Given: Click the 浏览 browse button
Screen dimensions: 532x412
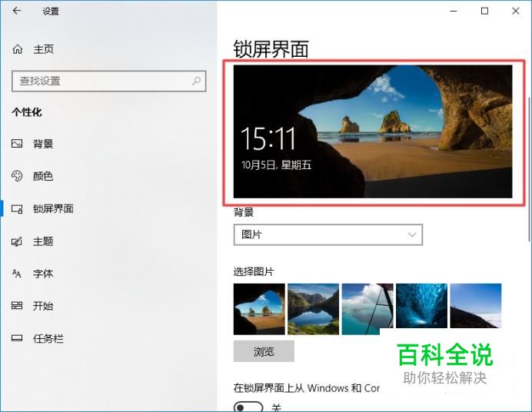Looking at the screenshot, I should click(264, 351).
